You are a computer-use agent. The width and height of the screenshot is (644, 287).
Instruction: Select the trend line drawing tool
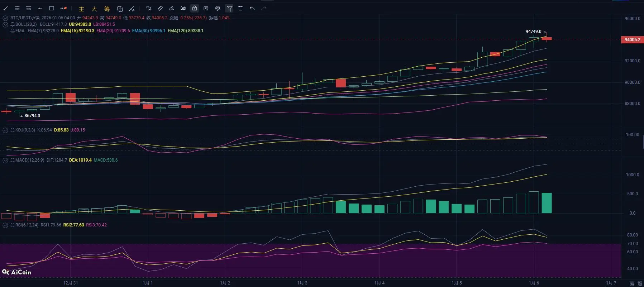pyautogui.click(x=6, y=8)
